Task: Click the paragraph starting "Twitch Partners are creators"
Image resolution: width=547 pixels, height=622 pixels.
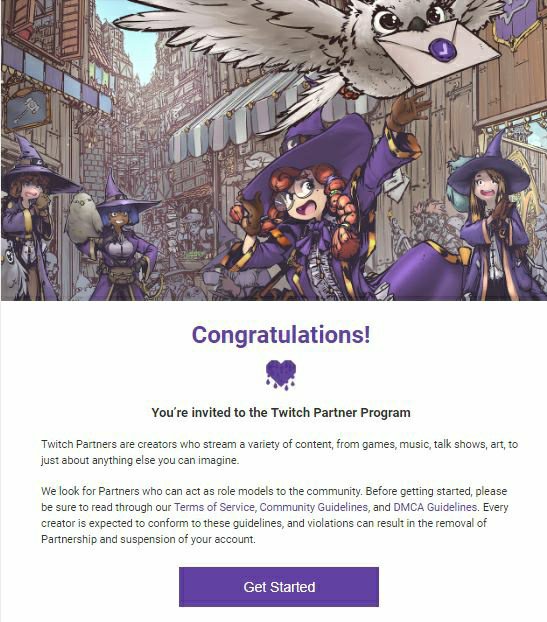Action: [x=279, y=452]
